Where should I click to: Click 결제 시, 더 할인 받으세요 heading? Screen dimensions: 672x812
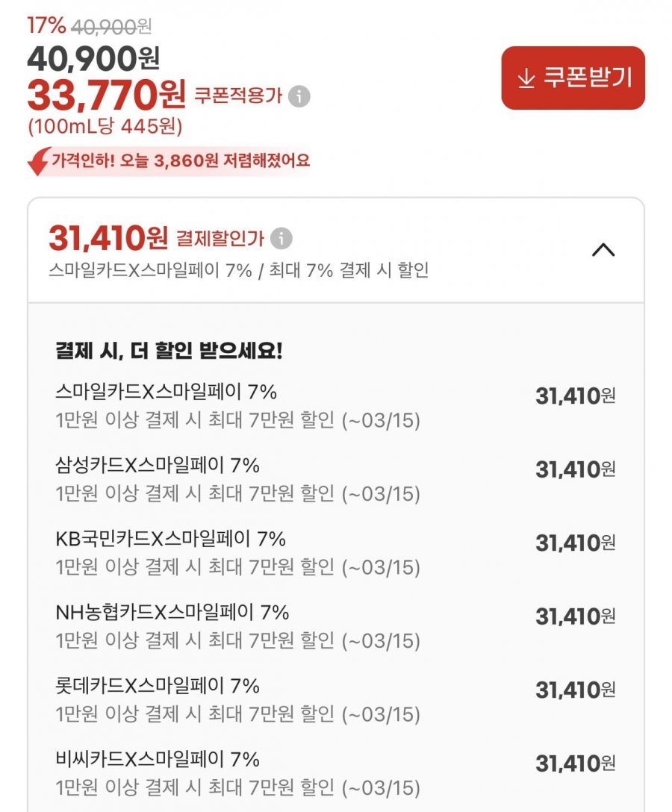pyautogui.click(x=169, y=351)
